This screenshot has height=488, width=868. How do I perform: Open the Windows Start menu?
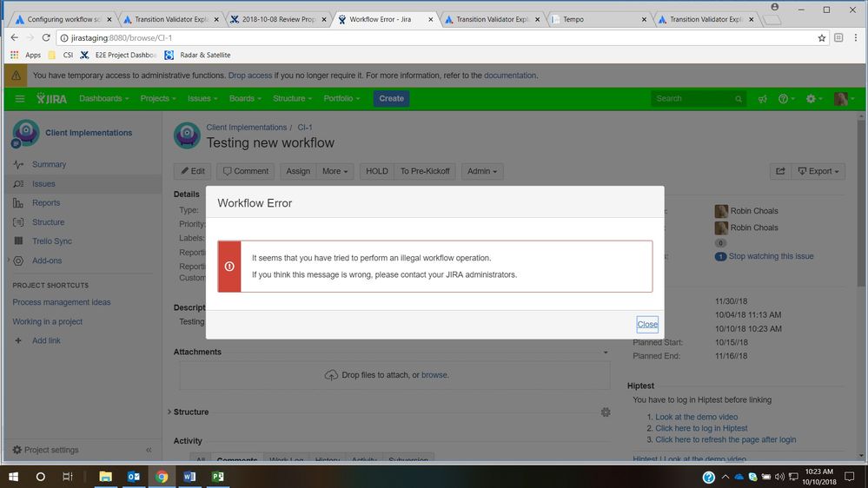(x=13, y=477)
